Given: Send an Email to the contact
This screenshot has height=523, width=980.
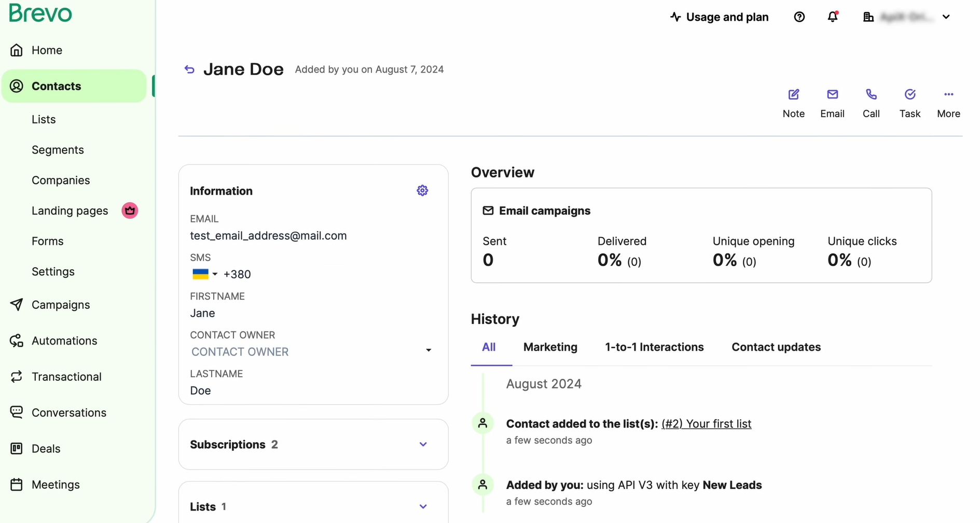Looking at the screenshot, I should coord(833,103).
